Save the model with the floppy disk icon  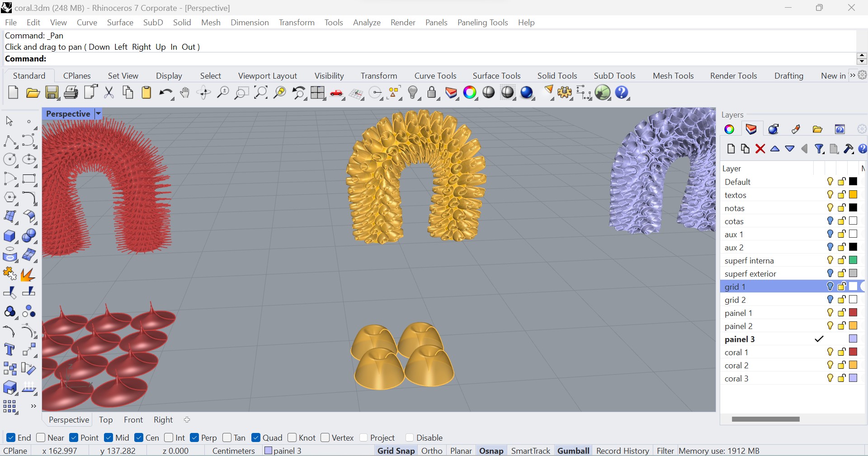coord(52,93)
